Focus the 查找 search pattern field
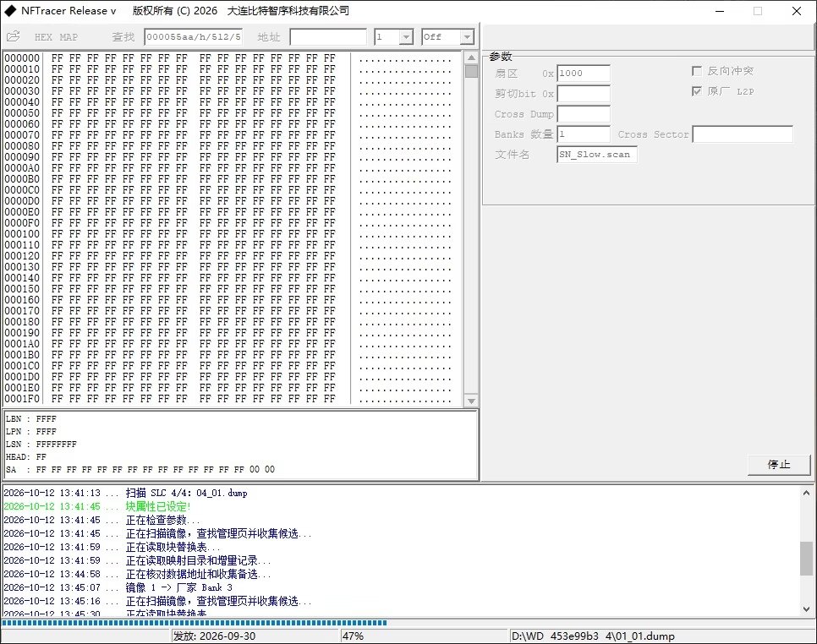 (x=193, y=37)
